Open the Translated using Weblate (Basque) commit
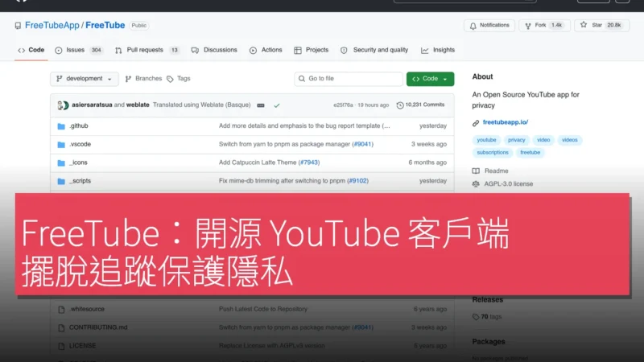 (202, 105)
